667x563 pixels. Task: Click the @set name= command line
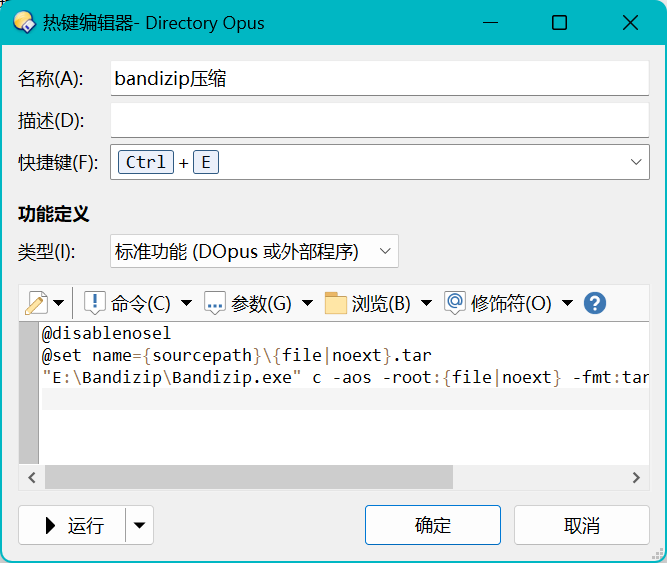pyautogui.click(x=237, y=355)
